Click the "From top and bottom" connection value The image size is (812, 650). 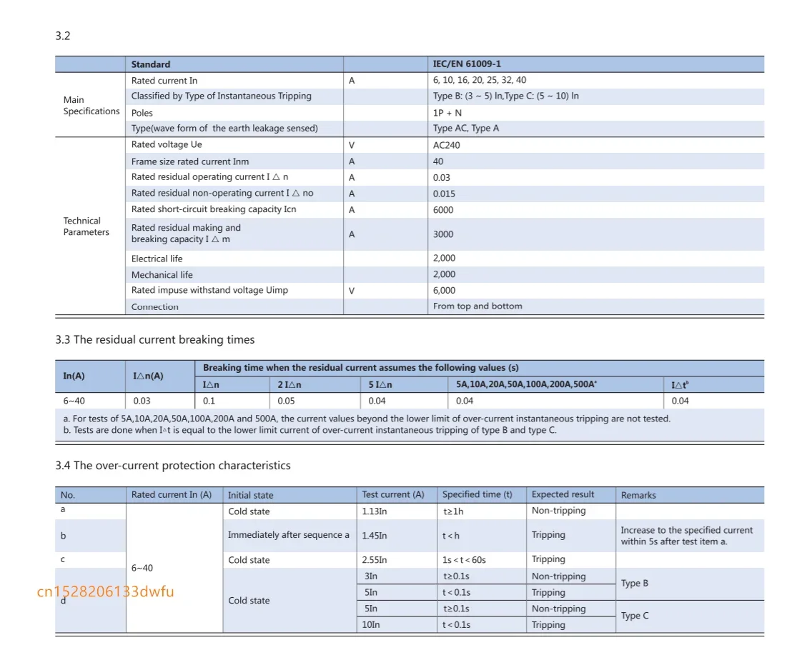(477, 306)
